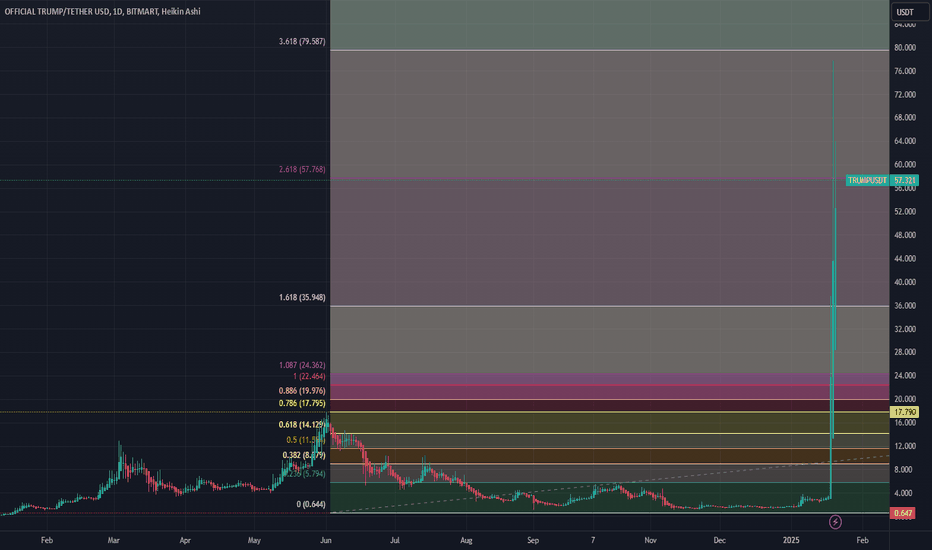Click the TRUMPUSDT price label 57.321
The image size is (932, 550).
(x=882, y=180)
